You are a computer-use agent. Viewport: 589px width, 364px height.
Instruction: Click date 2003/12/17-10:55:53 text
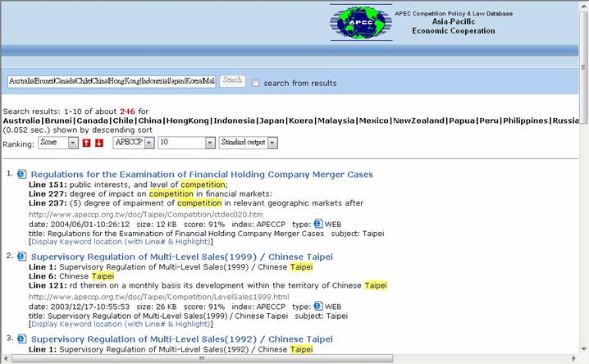click(x=79, y=307)
